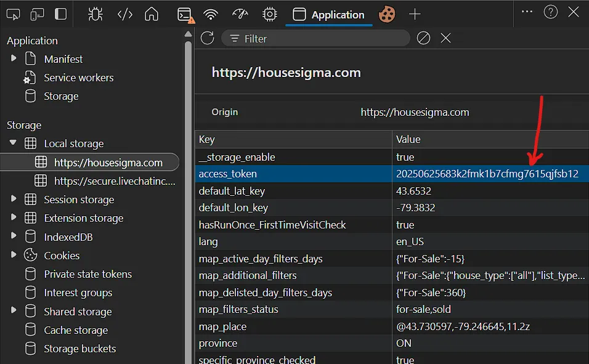Clear all storage entries icon
Viewport: 589px width, 364px height.
[x=423, y=38]
